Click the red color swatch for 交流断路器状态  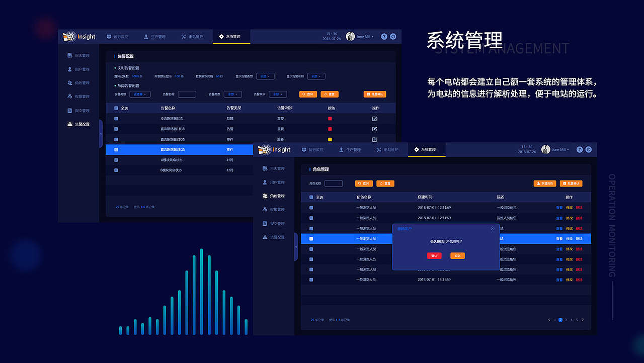[330, 119]
